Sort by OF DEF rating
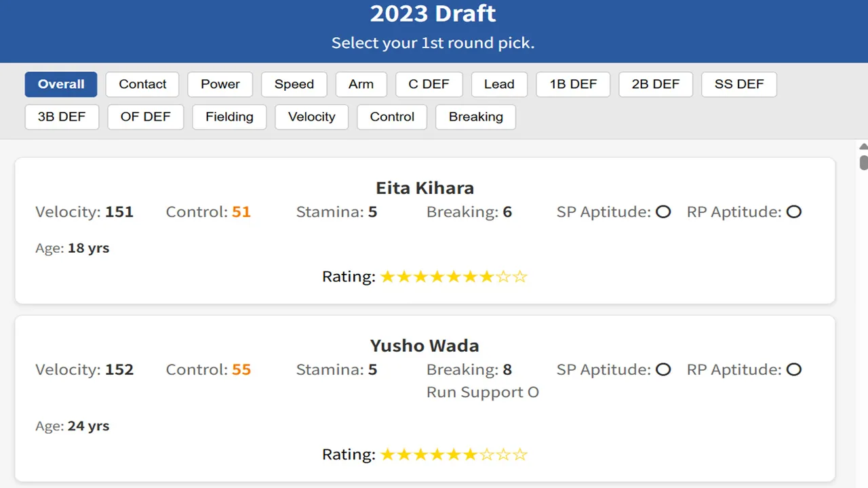The image size is (868, 488). pyautogui.click(x=146, y=117)
